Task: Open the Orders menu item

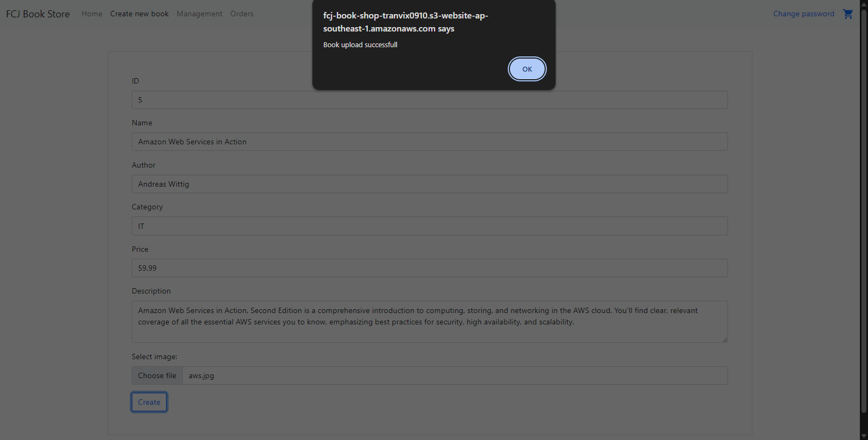Action: point(241,14)
